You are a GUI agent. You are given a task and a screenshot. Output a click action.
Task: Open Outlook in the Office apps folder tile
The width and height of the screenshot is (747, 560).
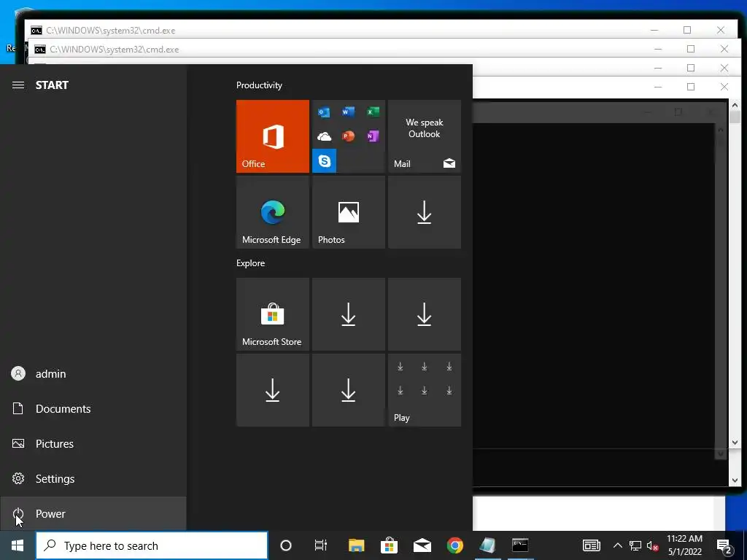coord(324,112)
